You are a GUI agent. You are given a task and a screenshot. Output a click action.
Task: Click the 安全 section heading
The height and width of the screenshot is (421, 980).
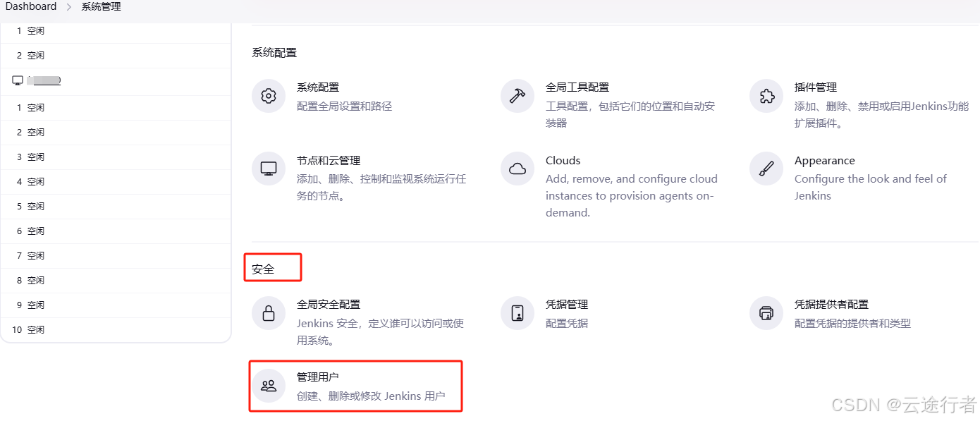(x=263, y=269)
